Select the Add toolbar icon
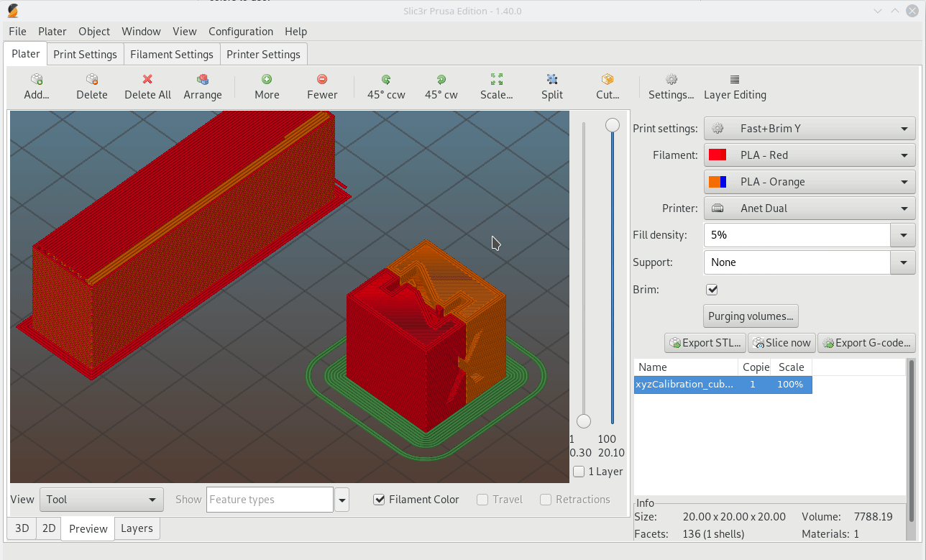The height and width of the screenshot is (560, 926). pyautogui.click(x=36, y=86)
